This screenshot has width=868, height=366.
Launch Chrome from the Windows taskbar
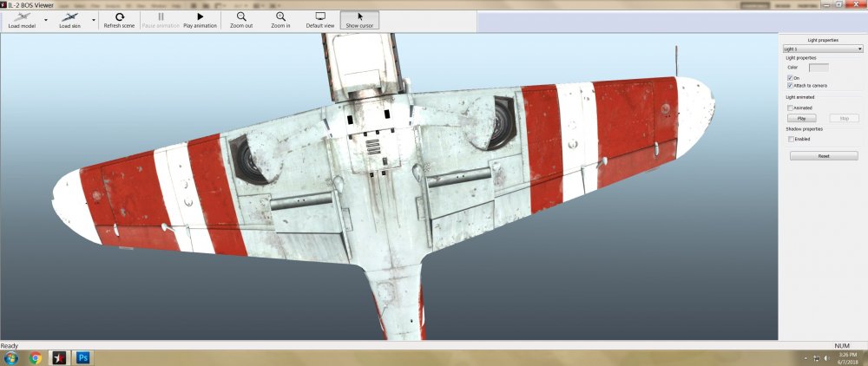(x=36, y=357)
